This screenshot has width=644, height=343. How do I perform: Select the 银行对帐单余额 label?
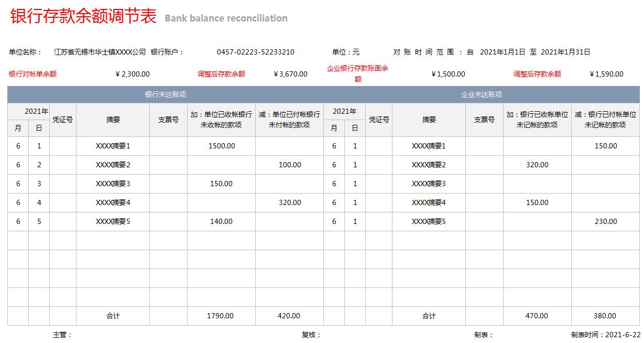[x=30, y=74]
